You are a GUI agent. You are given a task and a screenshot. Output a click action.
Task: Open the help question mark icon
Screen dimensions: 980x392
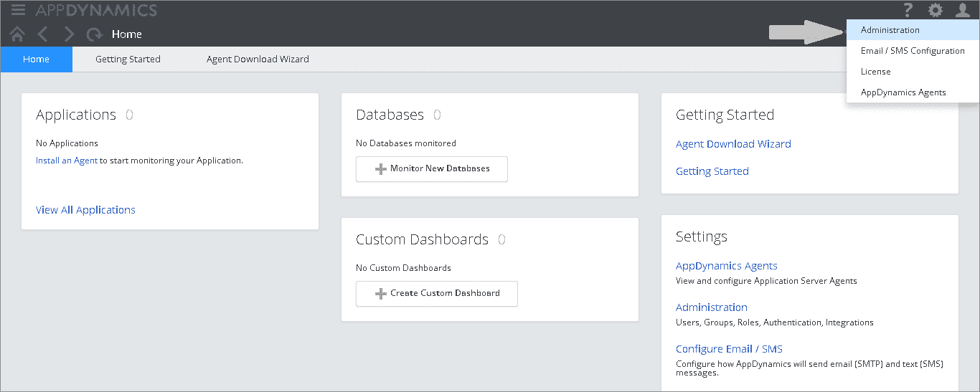[908, 10]
